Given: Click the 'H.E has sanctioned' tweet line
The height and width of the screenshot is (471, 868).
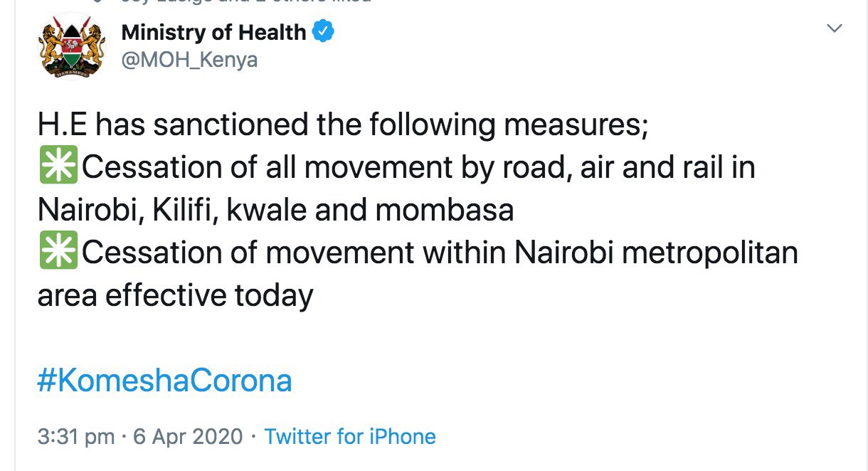Looking at the screenshot, I should pyautogui.click(x=343, y=126).
